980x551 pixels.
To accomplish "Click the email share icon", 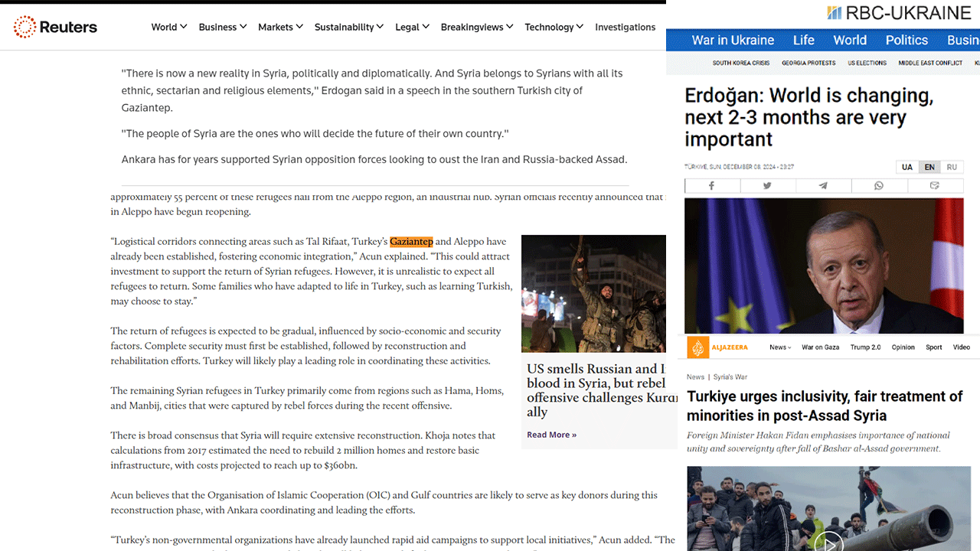I will (x=935, y=185).
